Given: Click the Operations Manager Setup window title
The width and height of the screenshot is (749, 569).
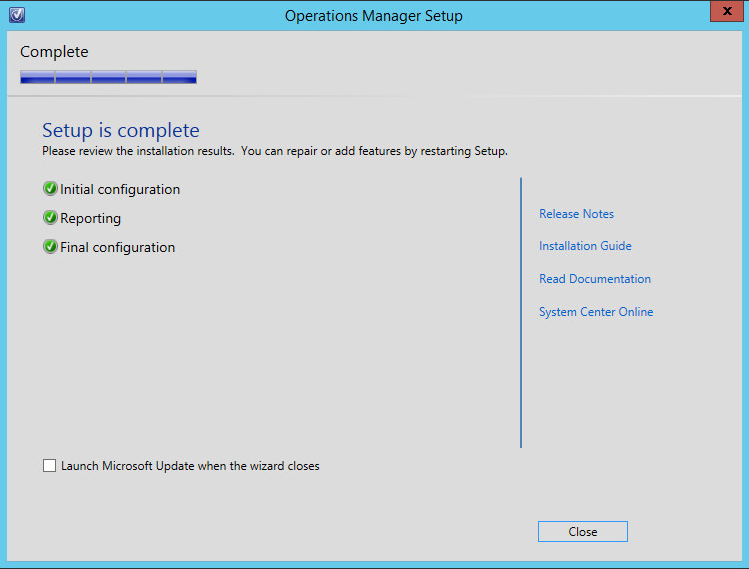Looking at the screenshot, I should coord(374,16).
